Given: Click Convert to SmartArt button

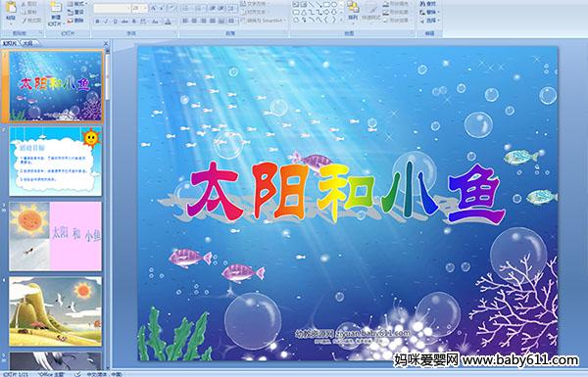Looking at the screenshot, I should click(264, 20).
